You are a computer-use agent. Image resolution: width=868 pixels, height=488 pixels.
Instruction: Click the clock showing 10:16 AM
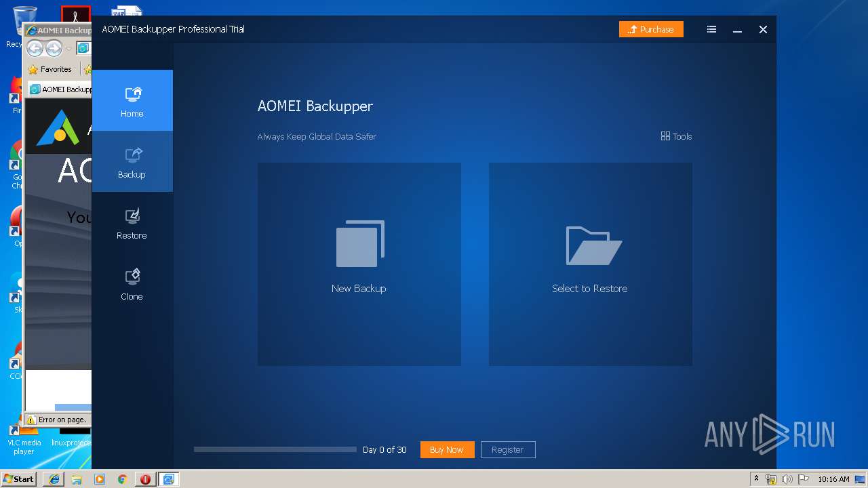click(x=833, y=479)
